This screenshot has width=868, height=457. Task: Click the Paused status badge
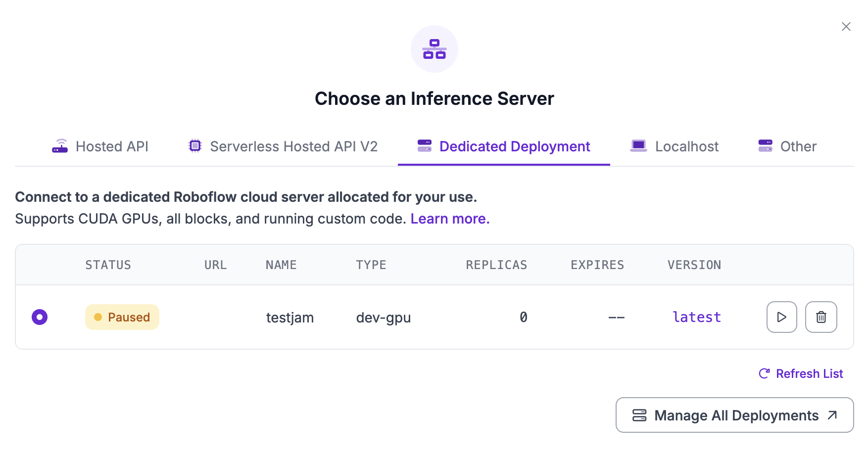122,317
